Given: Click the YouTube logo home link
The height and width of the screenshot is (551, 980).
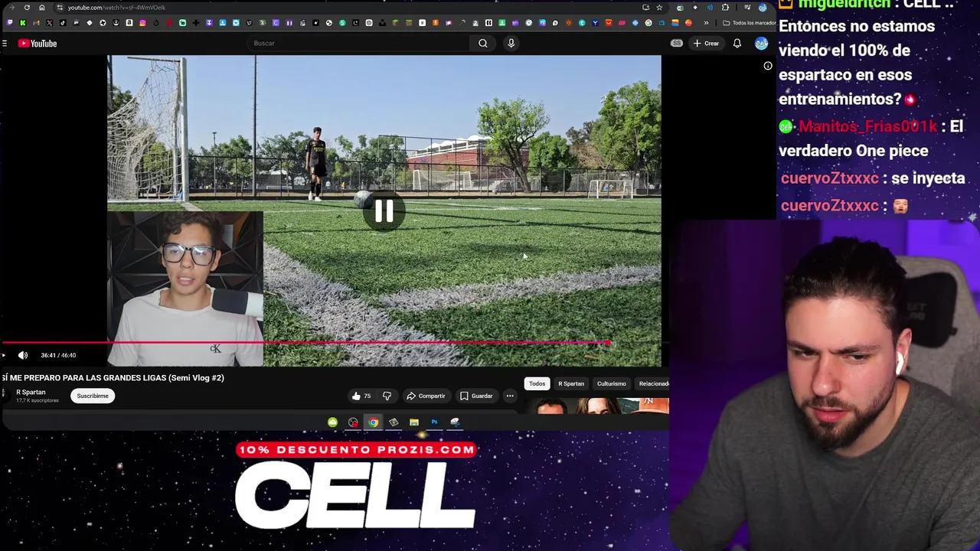Looking at the screenshot, I should [38, 44].
